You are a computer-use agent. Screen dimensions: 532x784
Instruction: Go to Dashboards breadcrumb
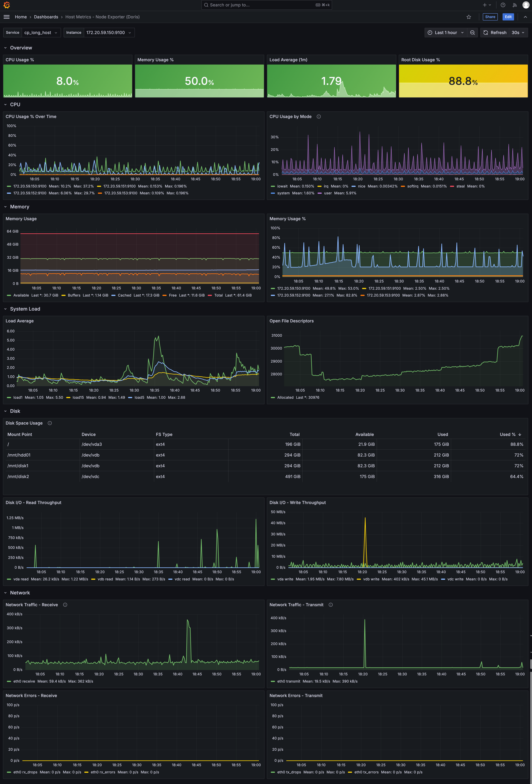coord(46,17)
